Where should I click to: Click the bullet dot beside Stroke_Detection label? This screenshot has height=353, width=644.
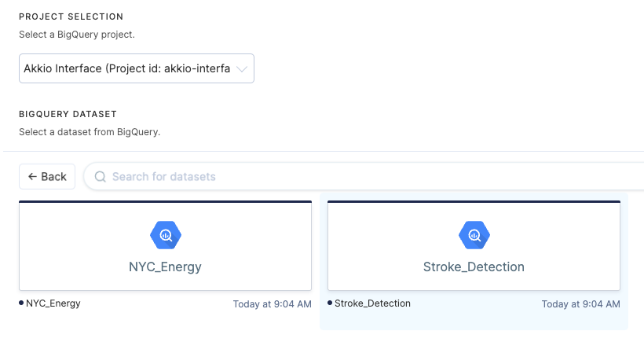point(330,303)
